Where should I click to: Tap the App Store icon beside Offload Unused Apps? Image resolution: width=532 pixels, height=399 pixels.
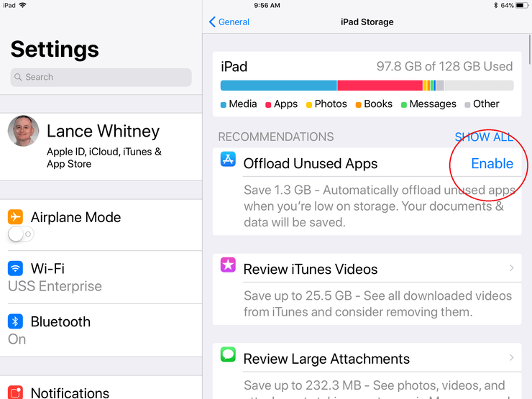click(x=228, y=159)
